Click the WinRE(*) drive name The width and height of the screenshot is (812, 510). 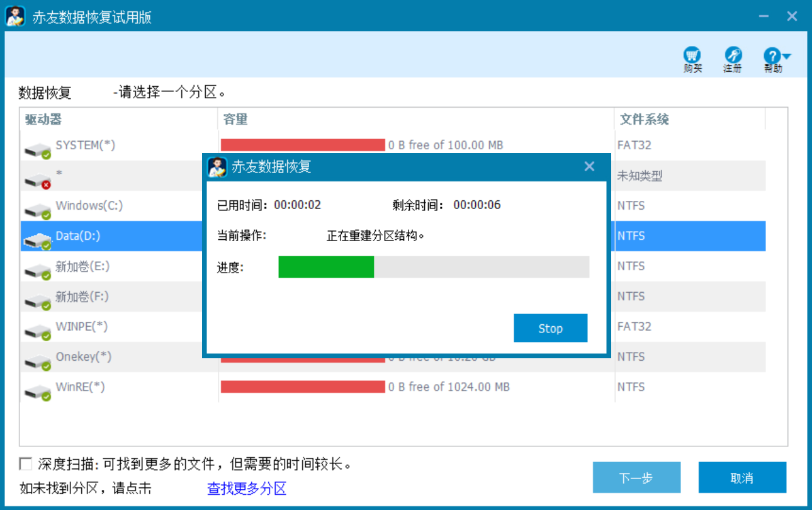(81, 387)
